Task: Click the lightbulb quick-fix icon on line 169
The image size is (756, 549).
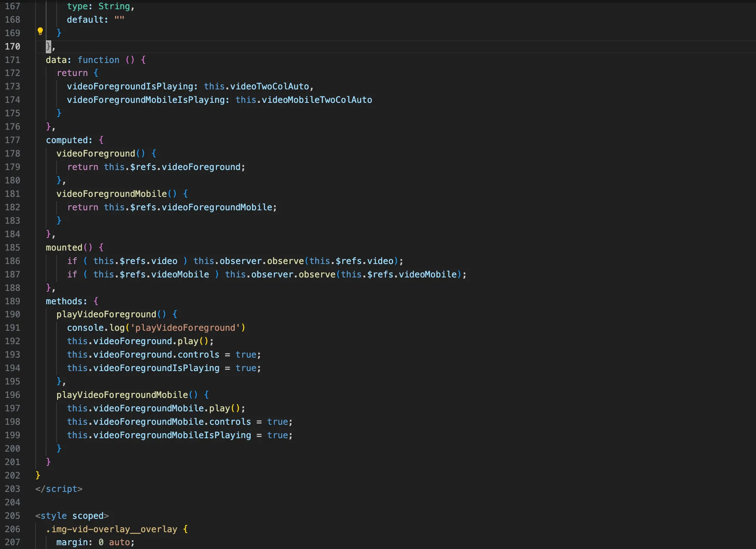Action: 40,31
